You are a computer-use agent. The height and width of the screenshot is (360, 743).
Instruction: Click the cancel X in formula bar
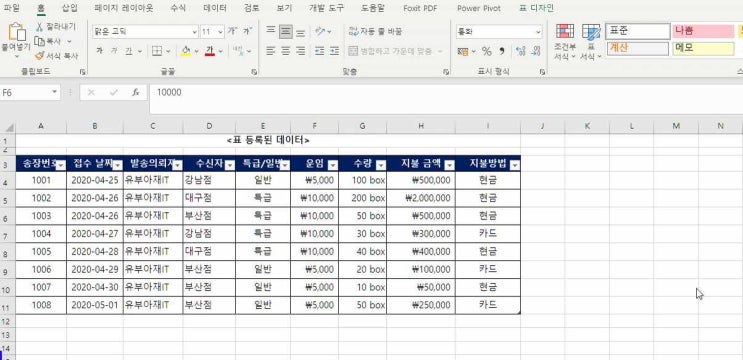(x=91, y=92)
